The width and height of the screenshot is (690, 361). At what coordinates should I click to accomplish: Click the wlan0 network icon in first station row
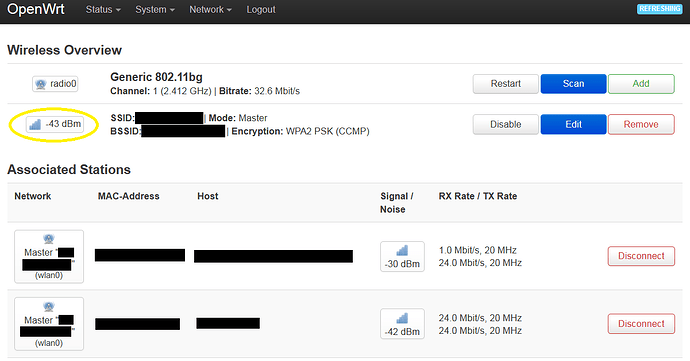point(49,239)
